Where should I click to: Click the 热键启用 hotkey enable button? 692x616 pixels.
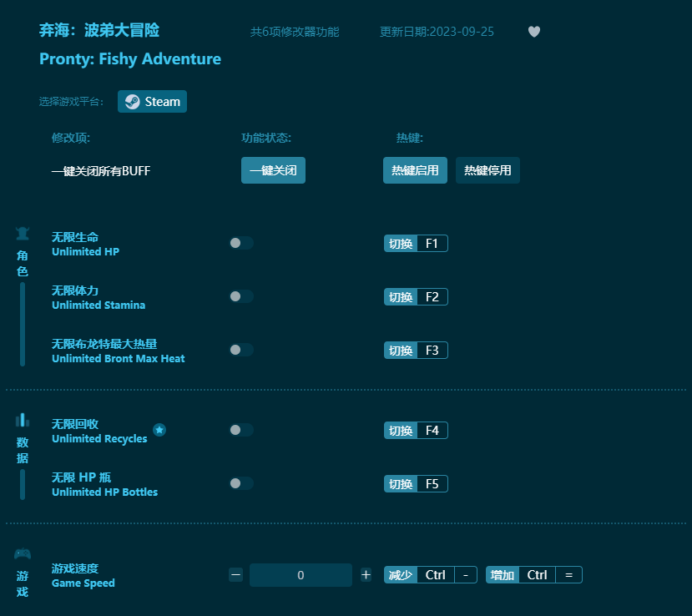pyautogui.click(x=415, y=170)
